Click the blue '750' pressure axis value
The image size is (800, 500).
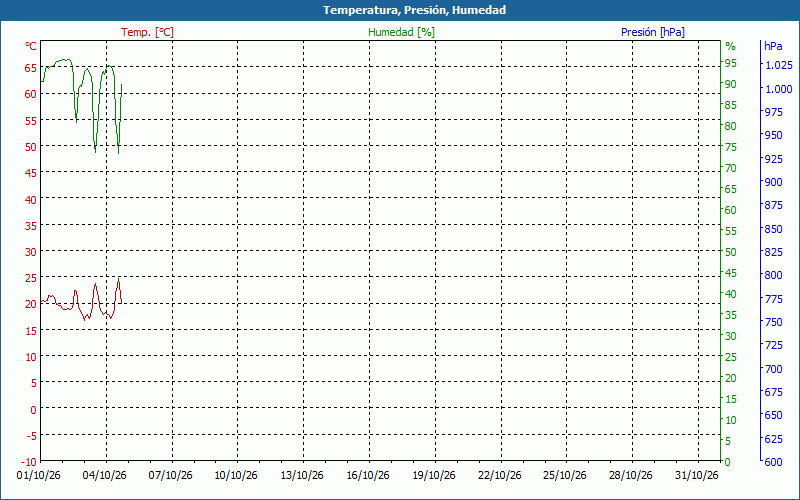(773, 322)
